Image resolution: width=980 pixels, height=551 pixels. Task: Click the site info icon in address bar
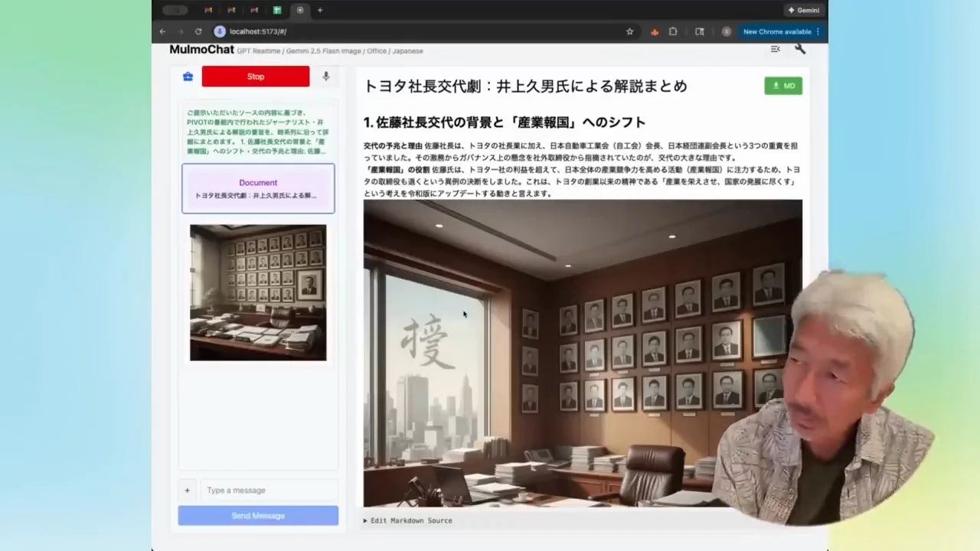(x=220, y=31)
